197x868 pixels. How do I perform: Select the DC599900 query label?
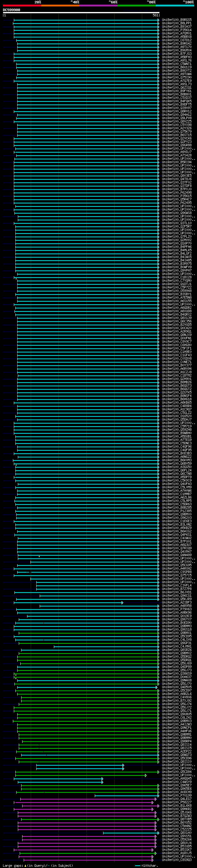pyautogui.click(x=11, y=10)
